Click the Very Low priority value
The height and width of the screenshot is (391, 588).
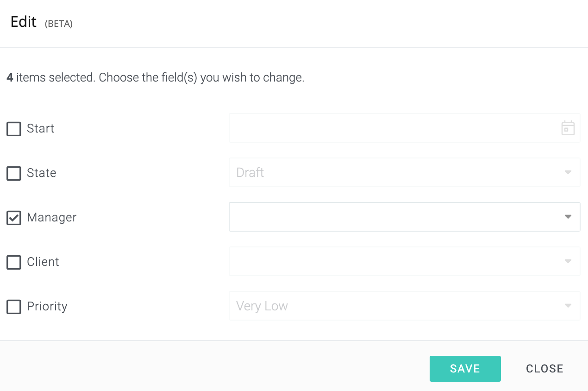262,306
